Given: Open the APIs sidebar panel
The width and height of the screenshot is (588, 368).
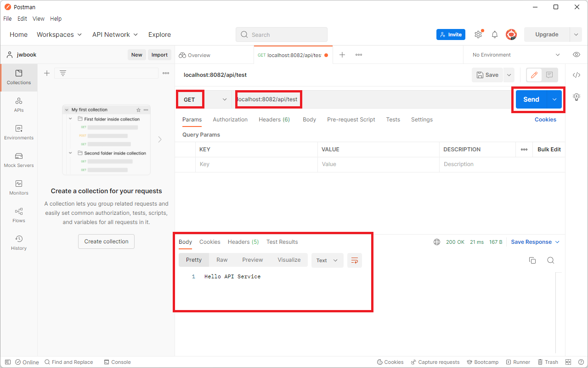Looking at the screenshot, I should 19,105.
